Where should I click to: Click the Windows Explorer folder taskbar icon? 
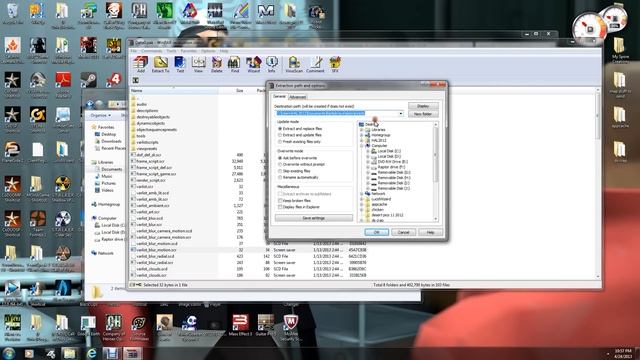[x=70, y=353]
